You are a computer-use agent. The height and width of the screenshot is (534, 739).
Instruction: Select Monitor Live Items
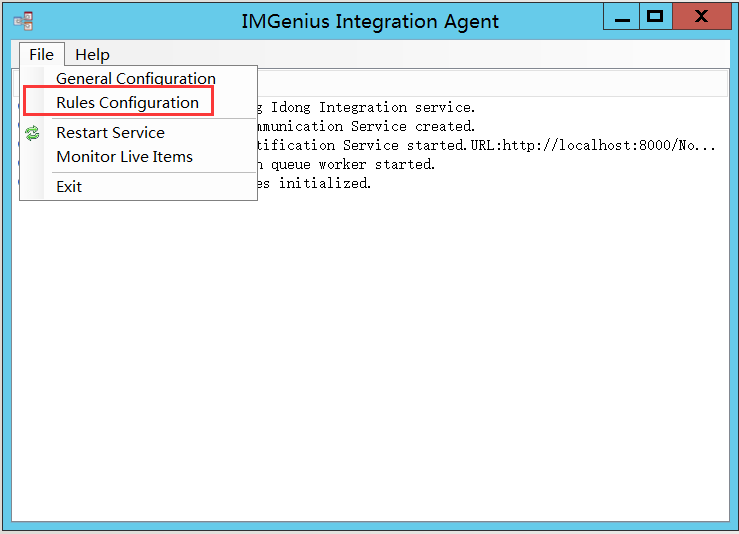(x=124, y=157)
